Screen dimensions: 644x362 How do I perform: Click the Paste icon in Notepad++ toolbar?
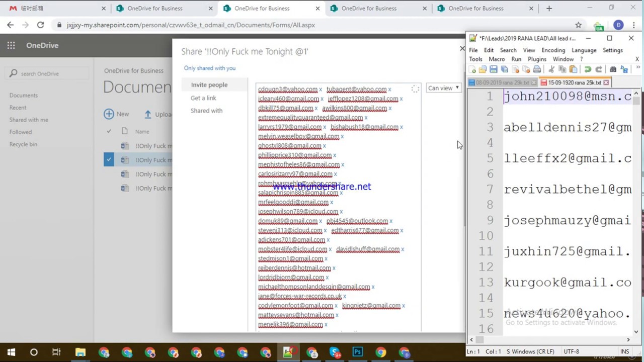573,69
